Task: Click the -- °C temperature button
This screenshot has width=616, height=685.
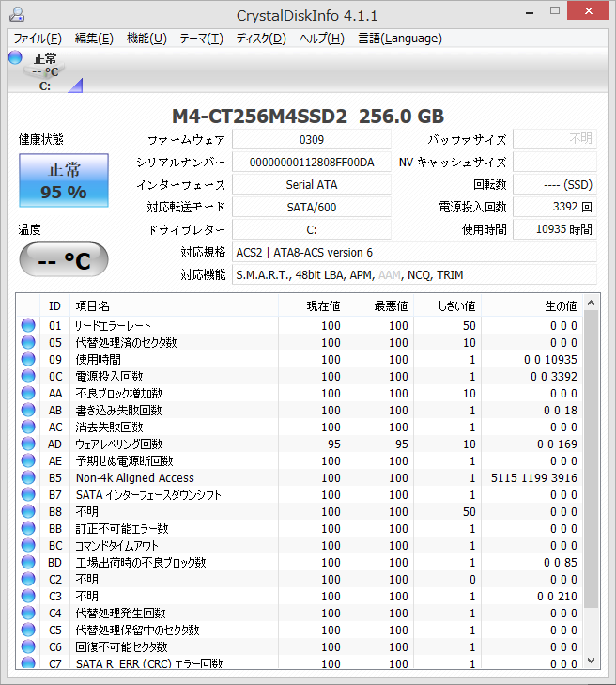Action: click(x=64, y=259)
